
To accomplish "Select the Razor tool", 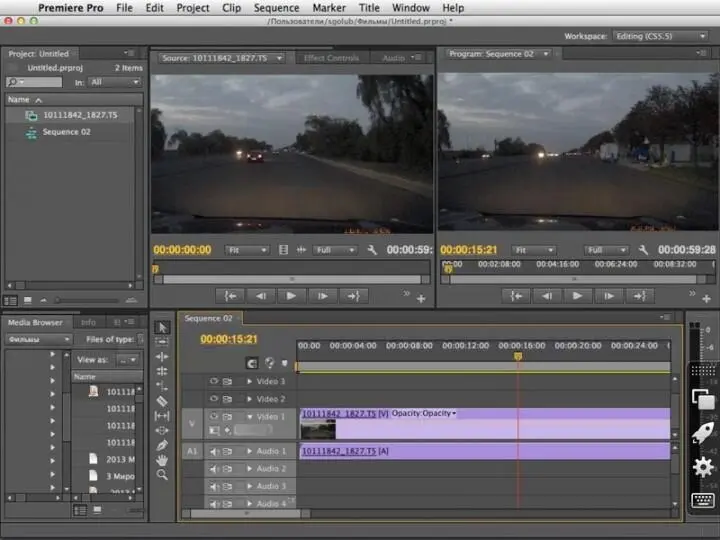I will tap(162, 401).
